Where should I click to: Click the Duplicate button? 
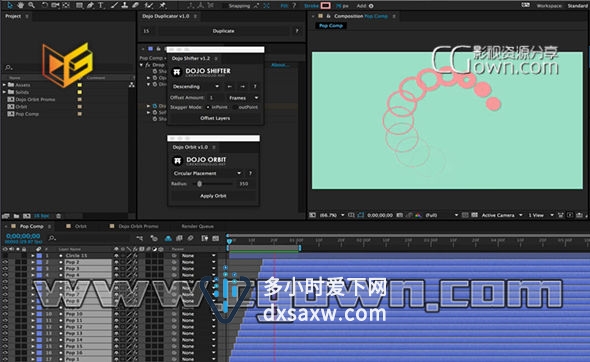click(223, 31)
